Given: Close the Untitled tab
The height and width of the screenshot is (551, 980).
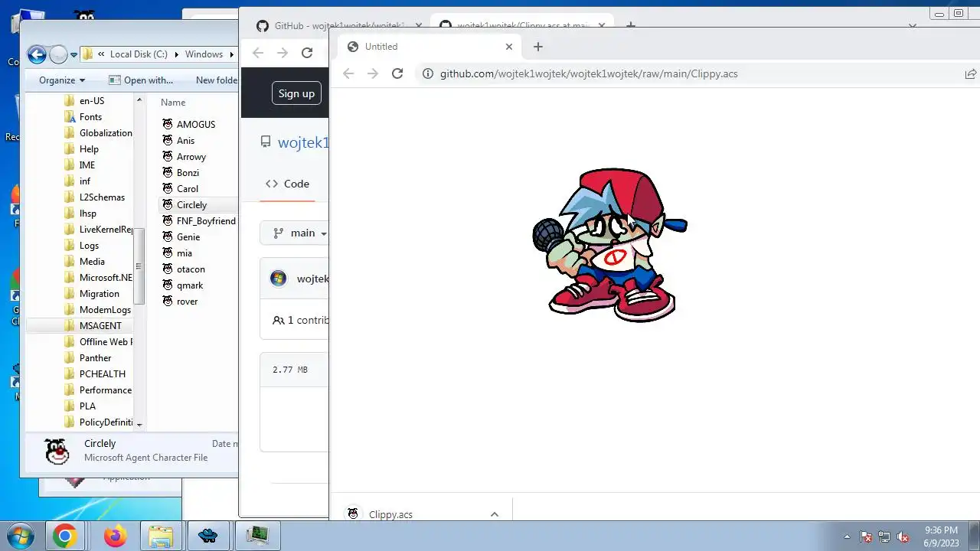Looking at the screenshot, I should (509, 47).
